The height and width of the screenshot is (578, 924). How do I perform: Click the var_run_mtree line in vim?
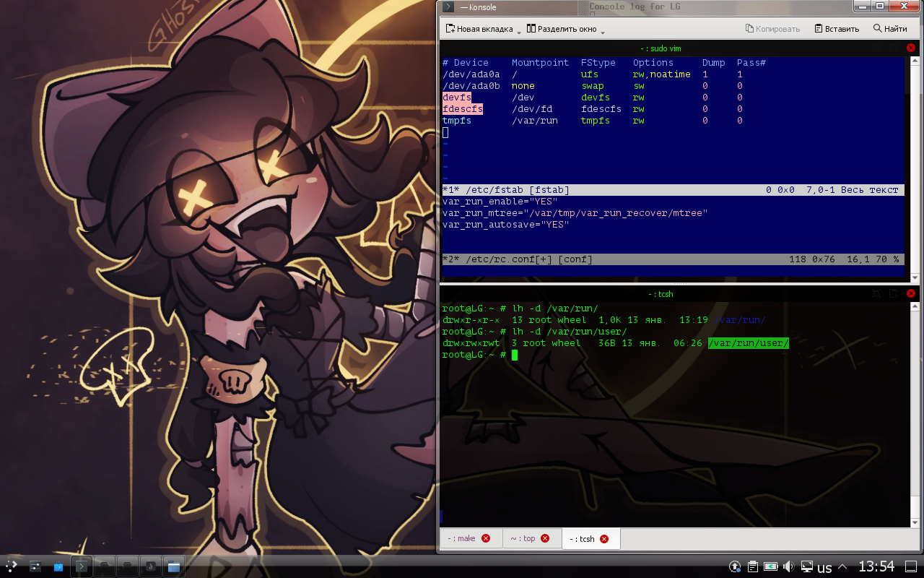(575, 213)
